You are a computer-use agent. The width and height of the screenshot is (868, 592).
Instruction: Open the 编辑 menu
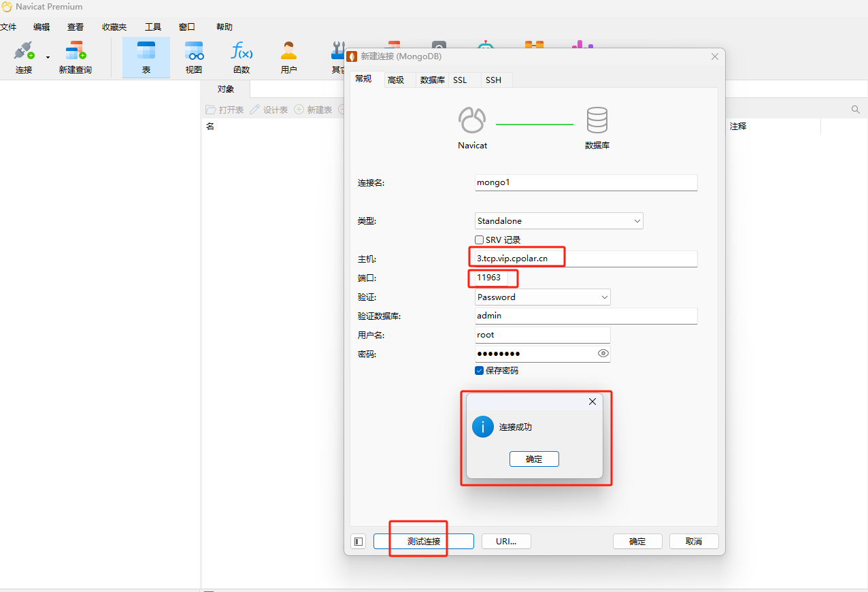point(41,27)
